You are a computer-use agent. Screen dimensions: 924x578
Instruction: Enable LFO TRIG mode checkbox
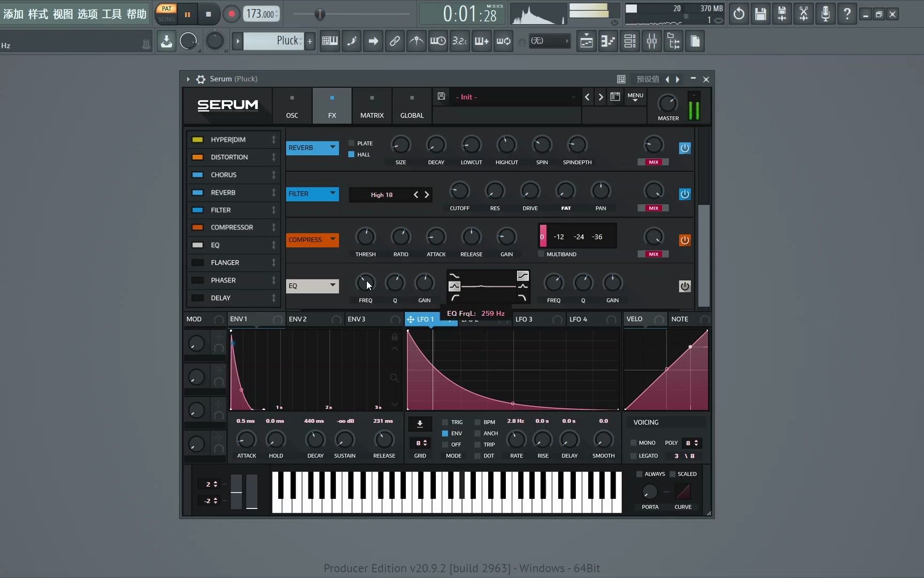coord(445,422)
